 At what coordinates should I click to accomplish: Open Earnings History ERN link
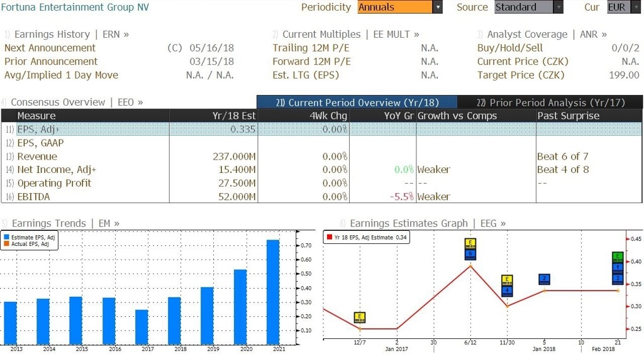point(71,34)
